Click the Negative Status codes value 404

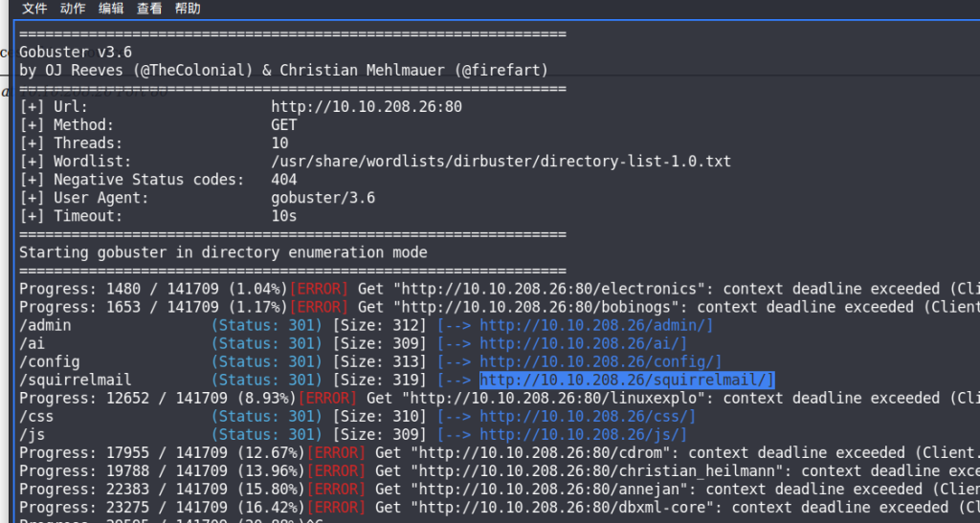283,180
